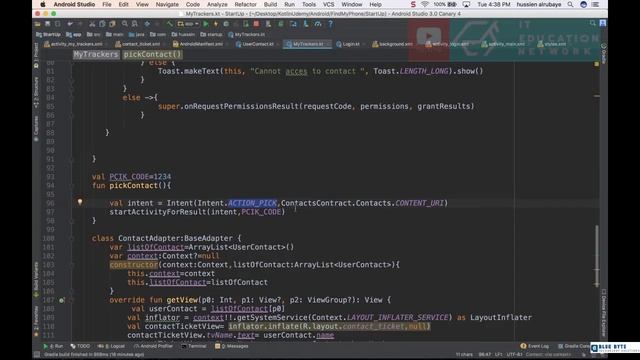This screenshot has height=360, width=640.
Task: Click the Find magnifier icon in the toolbar
Action: [125, 24]
